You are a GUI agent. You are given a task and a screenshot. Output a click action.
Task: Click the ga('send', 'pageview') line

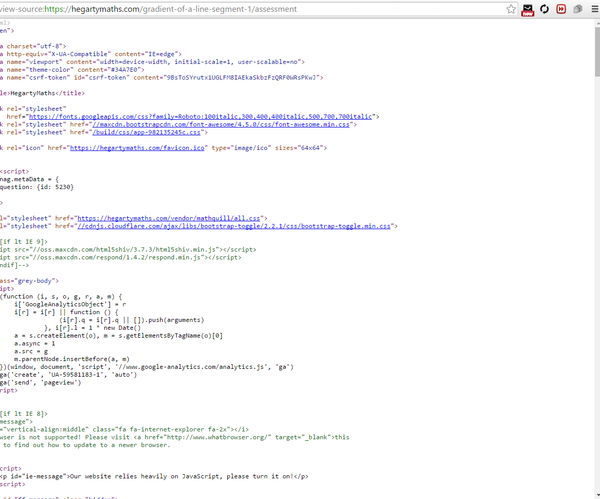click(41, 382)
